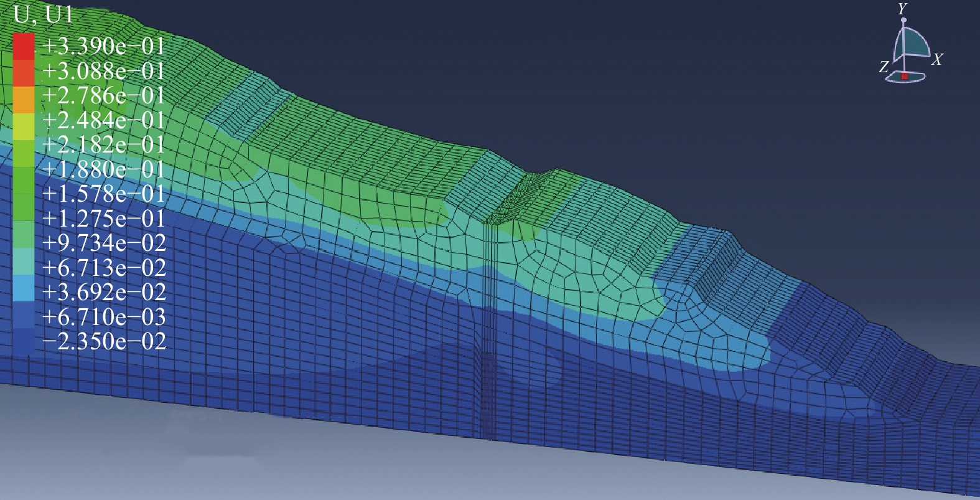Click the Z axis label on triad
Image resolution: width=980 pixels, height=500 pixels.
(x=884, y=67)
